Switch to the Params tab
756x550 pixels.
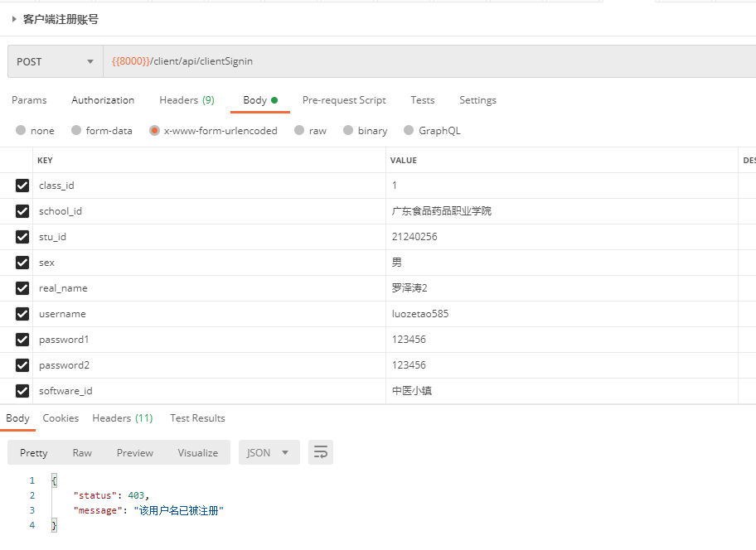point(29,100)
